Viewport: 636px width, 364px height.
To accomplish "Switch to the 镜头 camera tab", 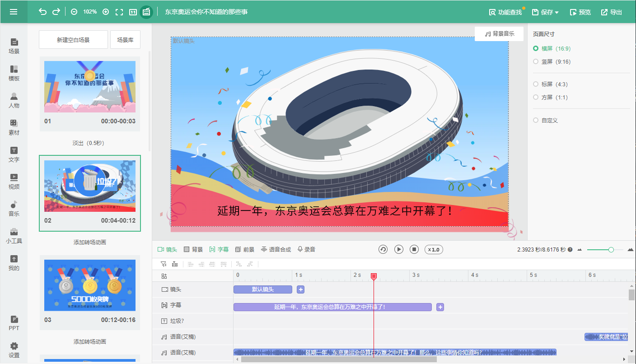I will (167, 249).
